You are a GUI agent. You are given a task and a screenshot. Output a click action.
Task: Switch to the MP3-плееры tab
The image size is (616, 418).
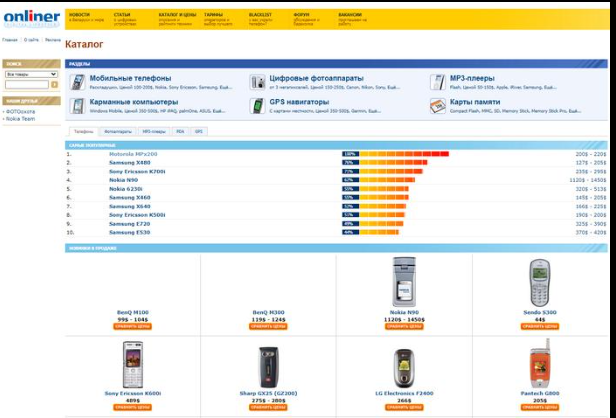point(154,132)
